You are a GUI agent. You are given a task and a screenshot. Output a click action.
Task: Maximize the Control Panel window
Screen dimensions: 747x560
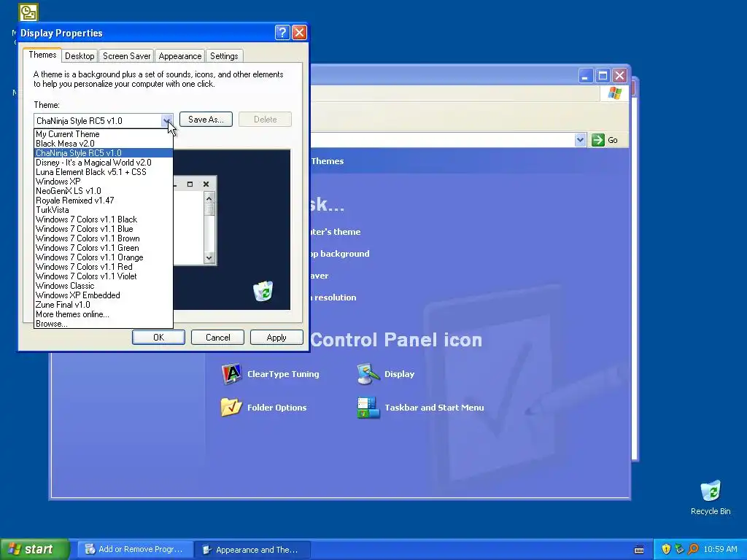point(603,75)
